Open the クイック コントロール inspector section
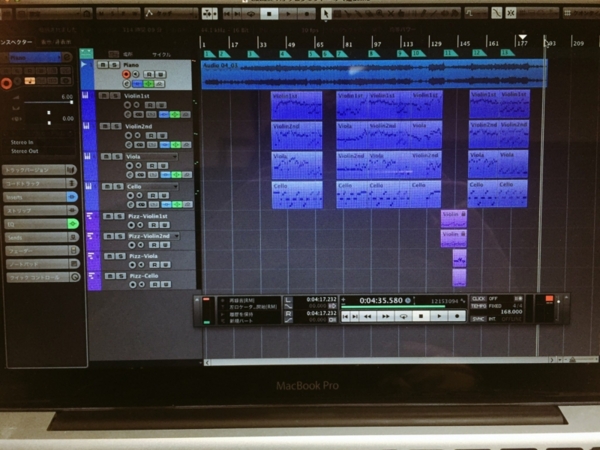 pos(38,277)
